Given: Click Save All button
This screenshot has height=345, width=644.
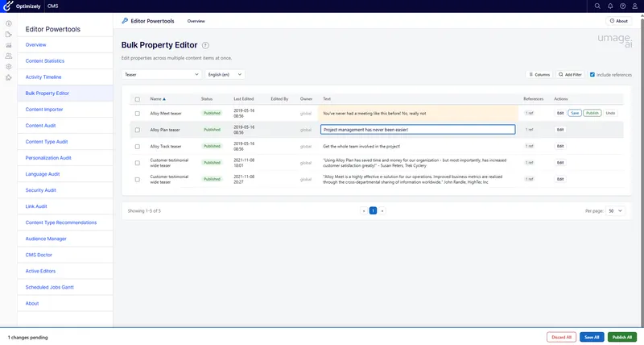Looking at the screenshot, I should click(x=592, y=337).
